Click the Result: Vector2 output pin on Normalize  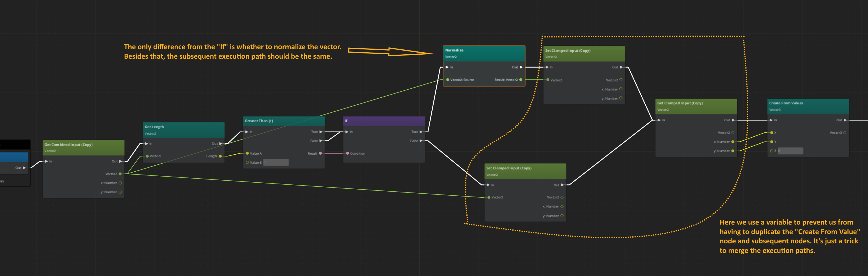(x=521, y=80)
